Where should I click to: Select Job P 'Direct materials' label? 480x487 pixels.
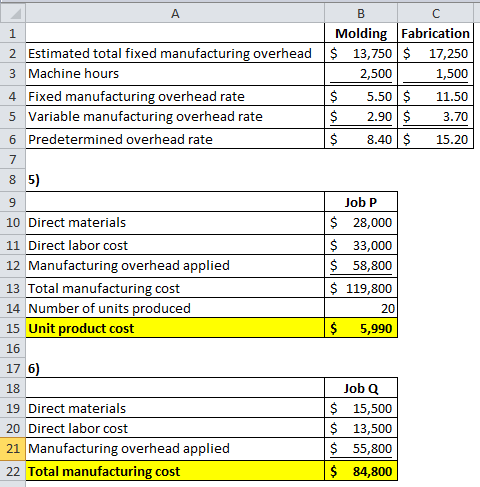175,223
